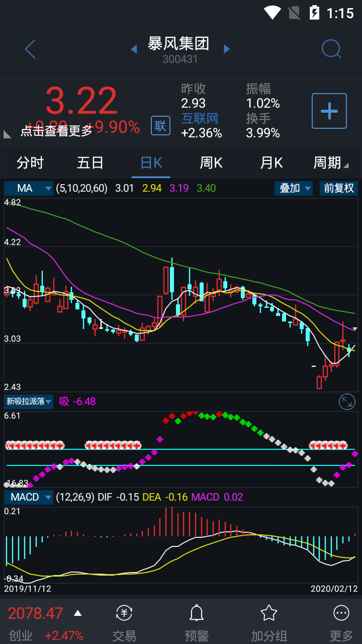This screenshot has width=362, height=644.
Task: Tap the end date 2020/02/12
Action: point(334,588)
